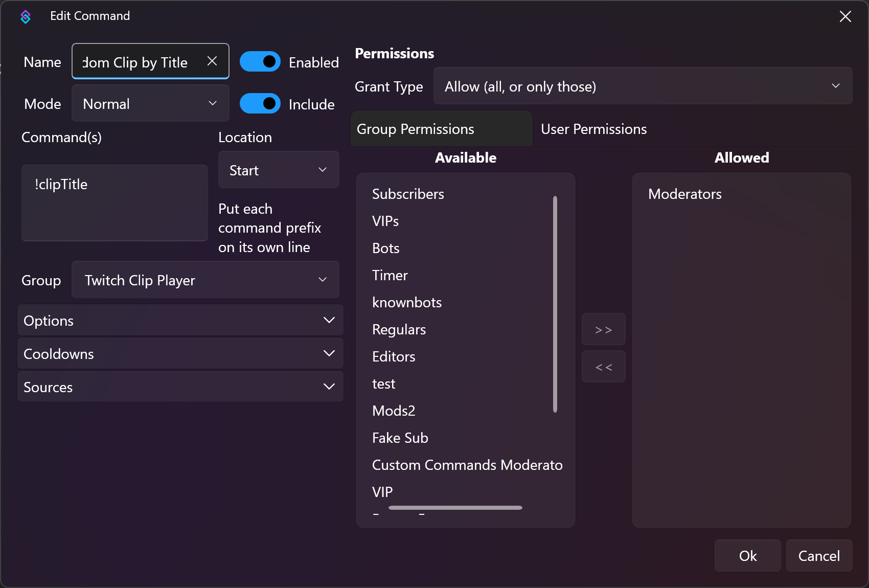This screenshot has width=869, height=588.
Task: Disable the Enabled switch
Action: [x=260, y=61]
